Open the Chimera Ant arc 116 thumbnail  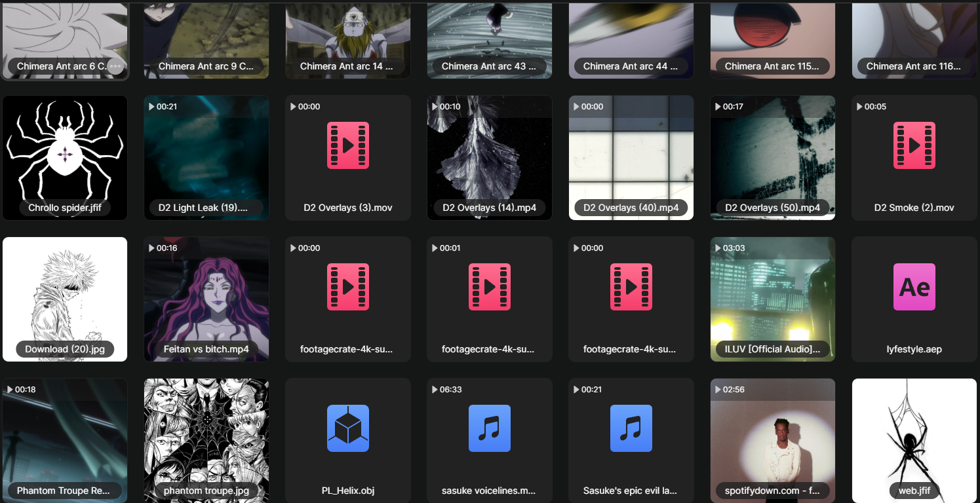coord(914,41)
